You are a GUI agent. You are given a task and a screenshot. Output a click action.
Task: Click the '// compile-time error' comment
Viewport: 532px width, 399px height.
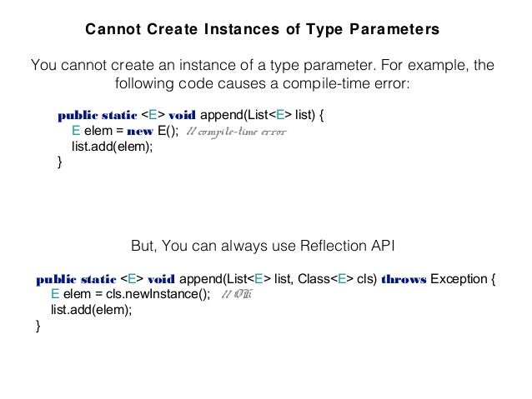[x=237, y=132]
